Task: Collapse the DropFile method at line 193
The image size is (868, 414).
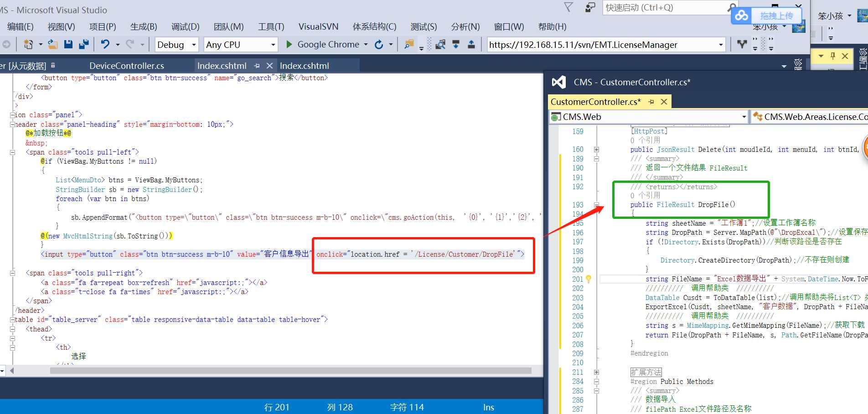Action: pos(596,205)
